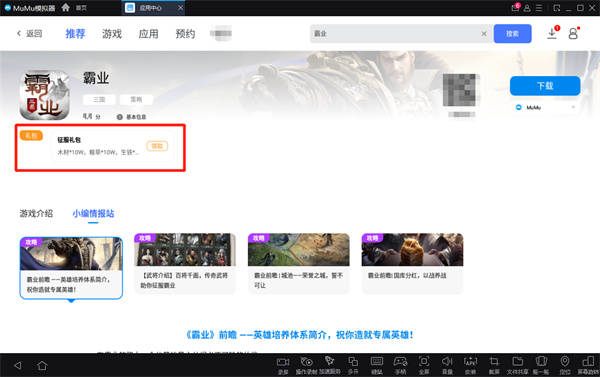
Task: Select the 游戏介绍 tab
Action: point(36,213)
